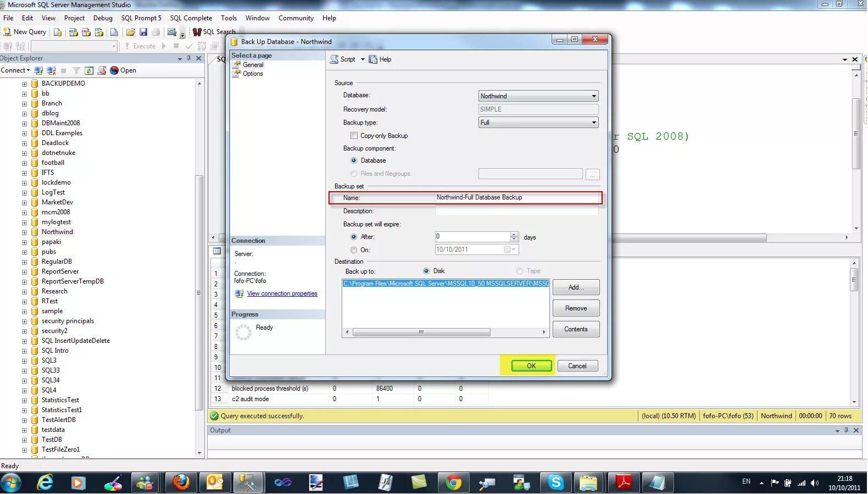The height and width of the screenshot is (494, 868).
Task: Open the File menu
Action: (8, 18)
